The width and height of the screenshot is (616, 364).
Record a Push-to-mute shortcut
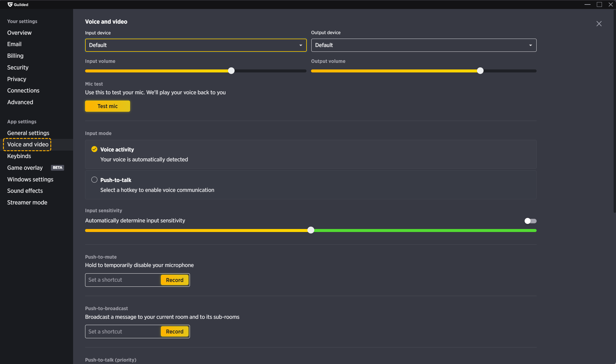point(174,280)
